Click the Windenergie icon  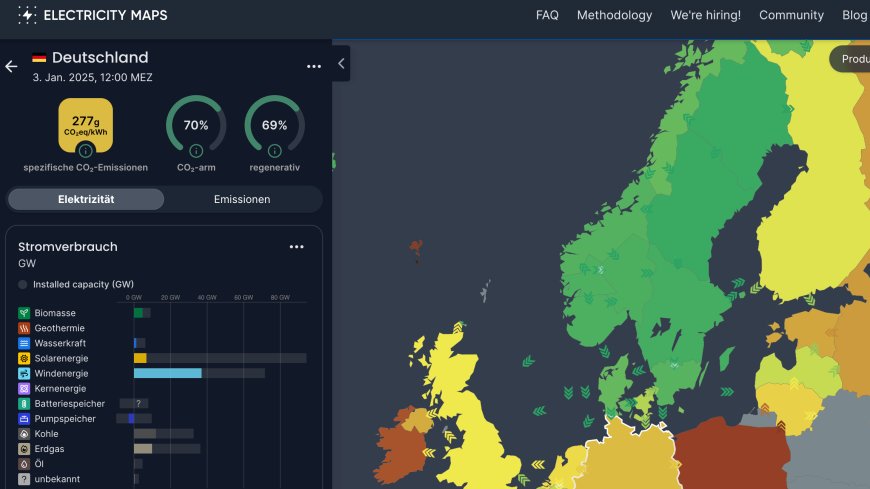[x=24, y=373]
